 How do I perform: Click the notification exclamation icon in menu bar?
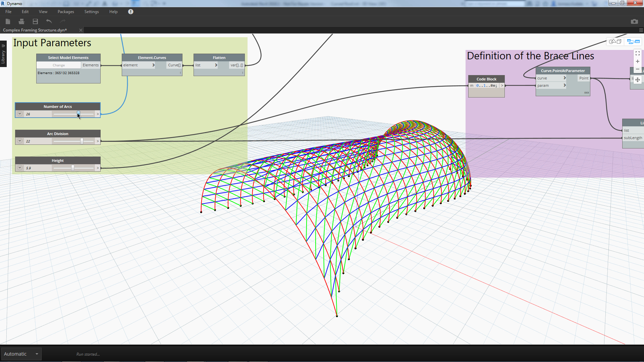[131, 12]
